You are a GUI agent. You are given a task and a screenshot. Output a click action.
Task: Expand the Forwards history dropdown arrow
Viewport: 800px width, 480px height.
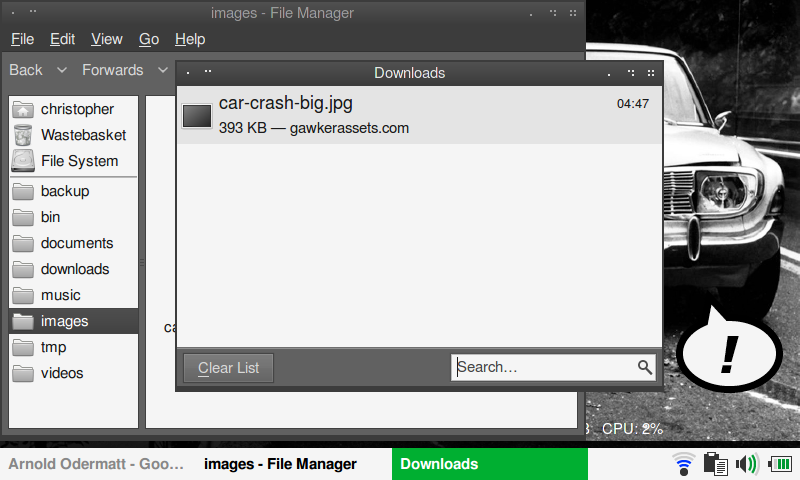163,70
